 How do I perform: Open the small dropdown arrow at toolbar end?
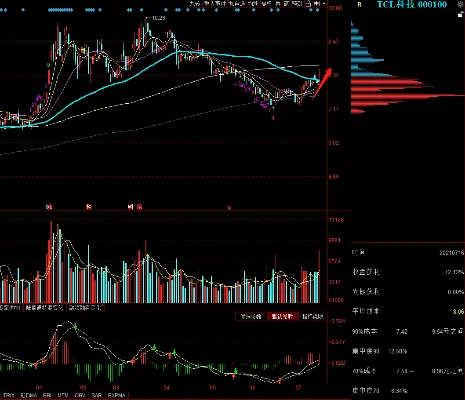[x=324, y=4]
